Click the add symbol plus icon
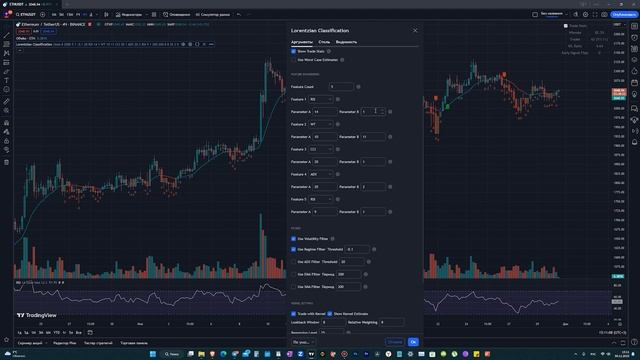This screenshot has width=640, height=360. pos(42,15)
